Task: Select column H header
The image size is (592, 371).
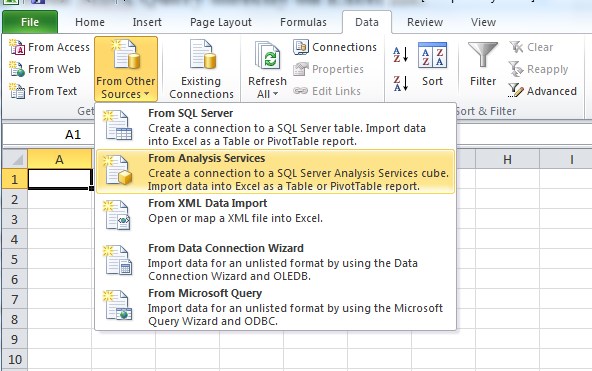Action: [x=507, y=160]
